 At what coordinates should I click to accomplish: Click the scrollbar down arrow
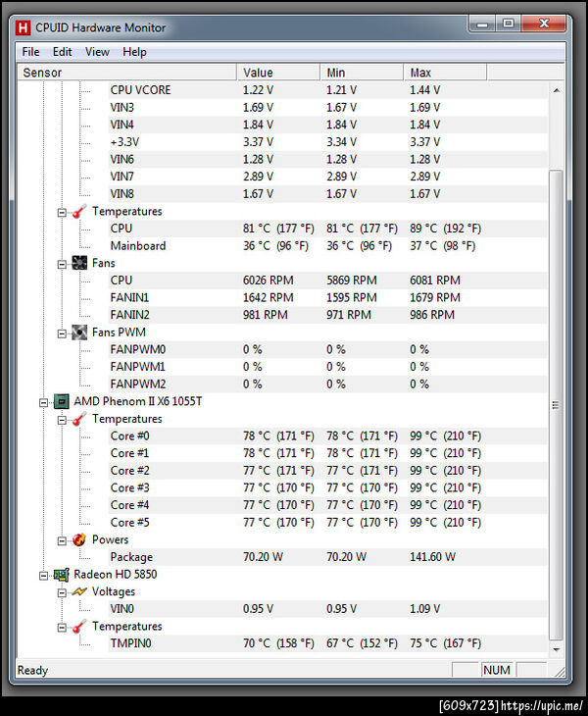click(x=556, y=649)
